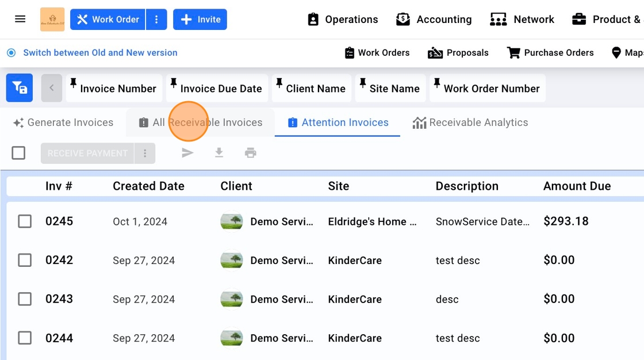
Task: Open the Receivable Analytics tab
Action: point(470,122)
